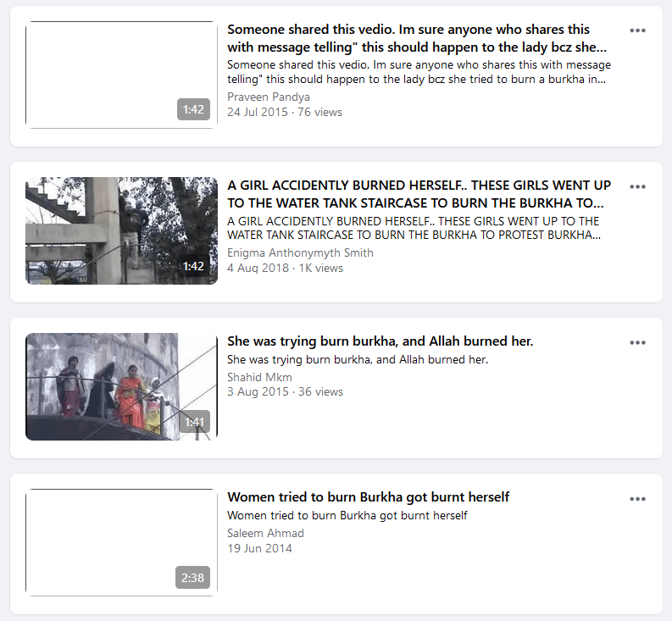Visit Praveen Pandya's profile

tap(269, 97)
